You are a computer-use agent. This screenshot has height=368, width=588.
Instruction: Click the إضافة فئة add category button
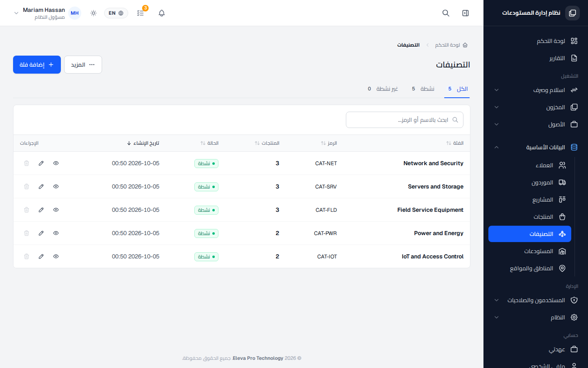click(37, 65)
